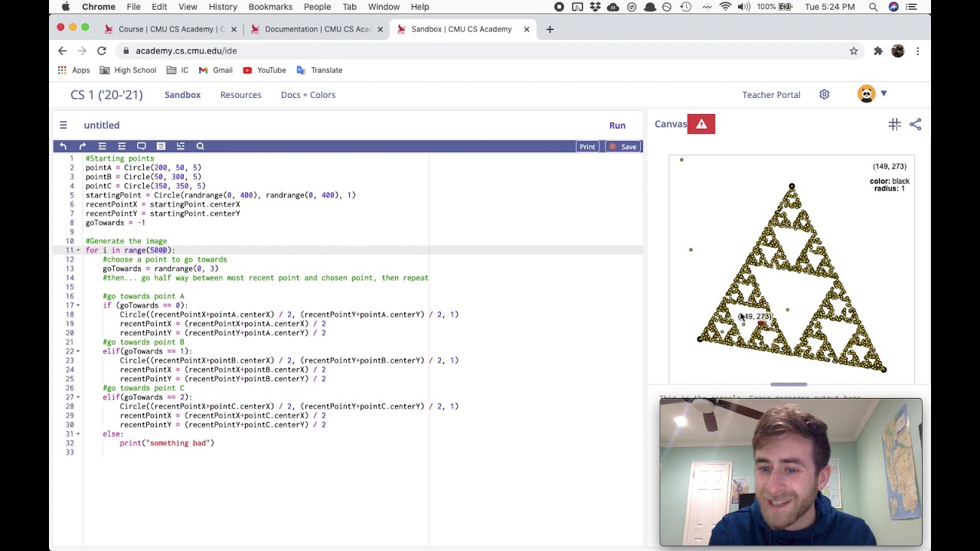
Task: Open the Resources navigation link
Action: 240,95
